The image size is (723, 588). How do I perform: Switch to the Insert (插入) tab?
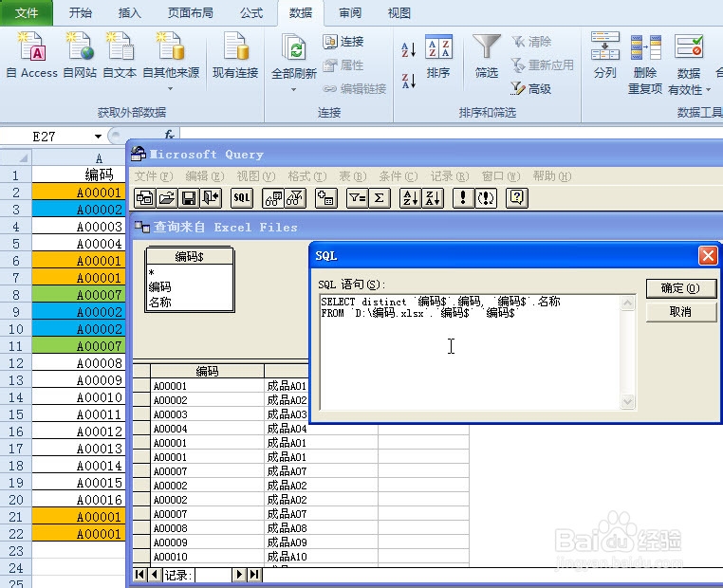(130, 13)
